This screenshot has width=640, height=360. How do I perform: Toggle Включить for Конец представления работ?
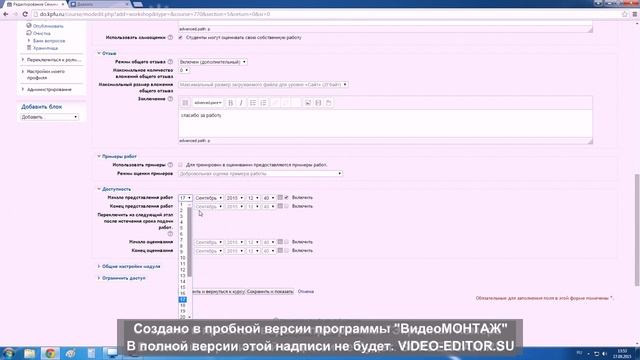click(x=287, y=206)
